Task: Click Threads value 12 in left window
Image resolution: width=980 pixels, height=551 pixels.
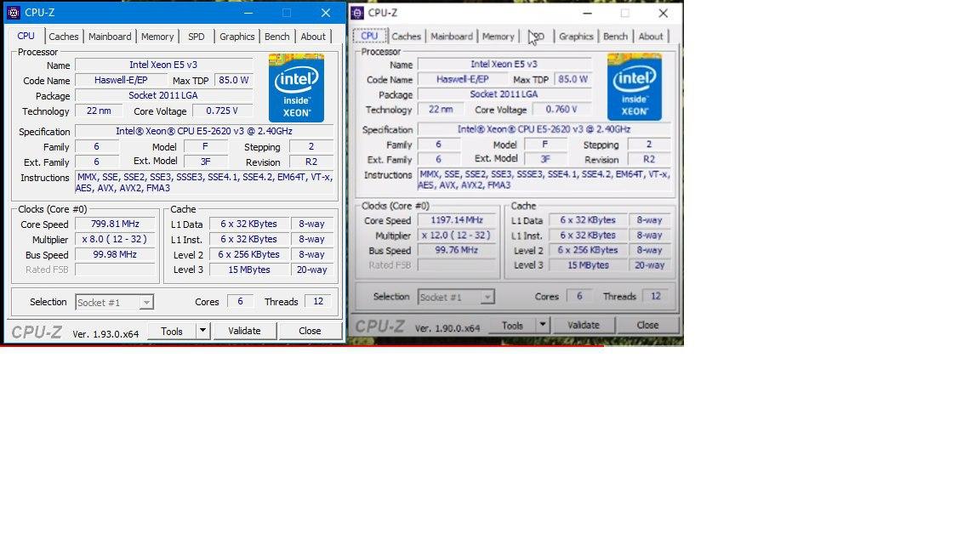Action: [318, 302]
